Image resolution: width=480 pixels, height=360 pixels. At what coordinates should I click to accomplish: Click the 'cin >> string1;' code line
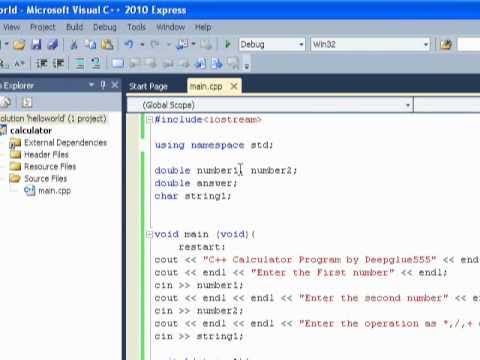click(x=199, y=336)
